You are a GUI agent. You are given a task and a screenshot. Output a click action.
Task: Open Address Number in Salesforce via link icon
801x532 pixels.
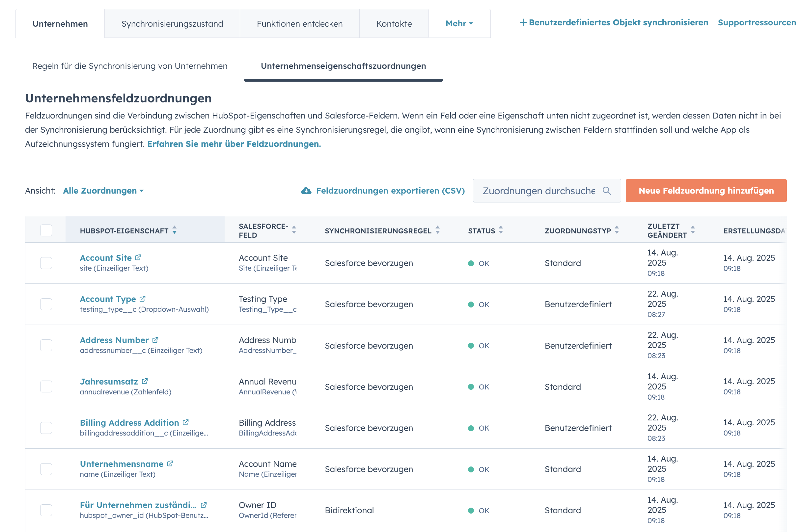click(156, 340)
